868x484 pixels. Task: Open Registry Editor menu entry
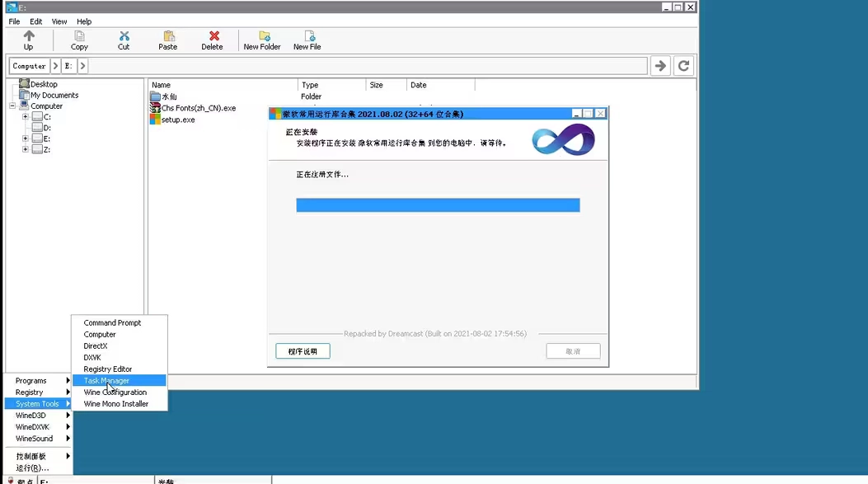tap(108, 369)
